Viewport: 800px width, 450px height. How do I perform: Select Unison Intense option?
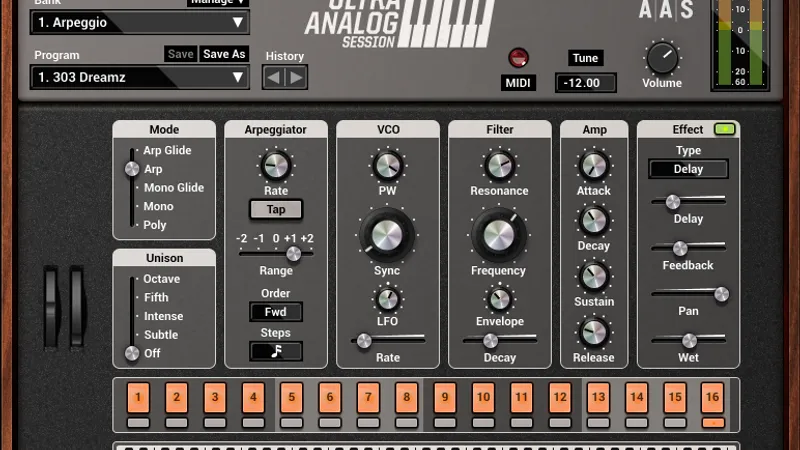[163, 316]
